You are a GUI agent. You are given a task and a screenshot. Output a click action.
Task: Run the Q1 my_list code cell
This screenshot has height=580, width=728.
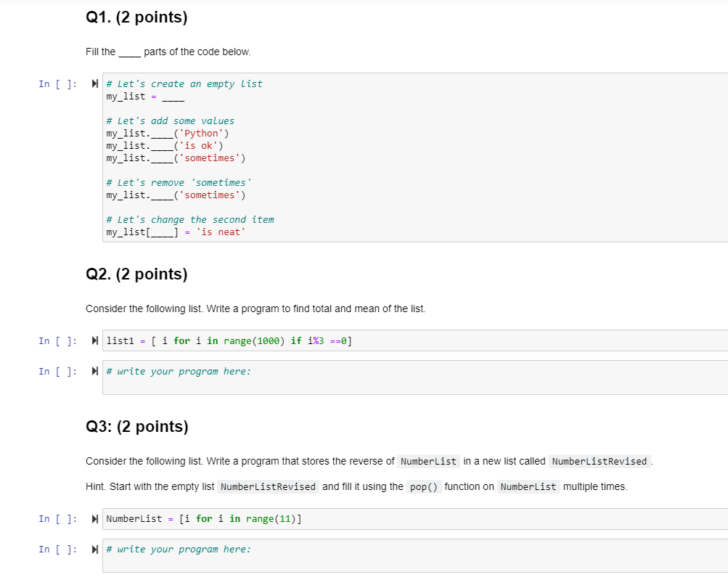click(94, 83)
